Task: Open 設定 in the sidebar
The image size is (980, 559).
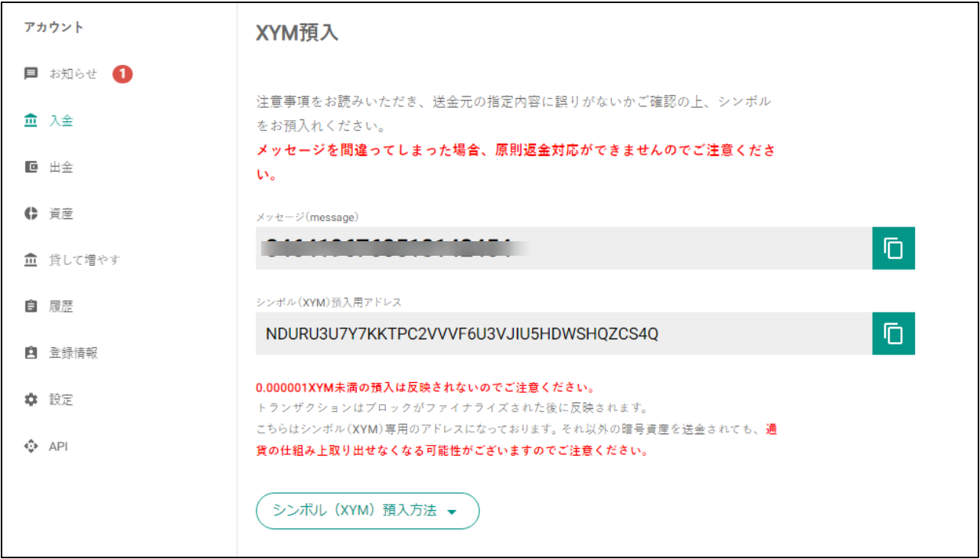Action: click(61, 400)
